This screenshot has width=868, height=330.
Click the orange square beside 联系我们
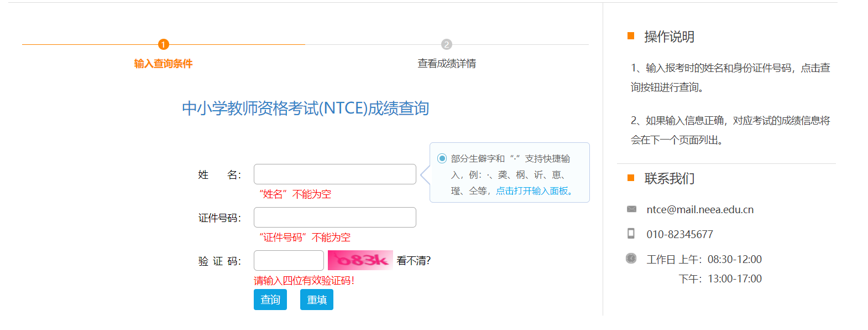631,178
